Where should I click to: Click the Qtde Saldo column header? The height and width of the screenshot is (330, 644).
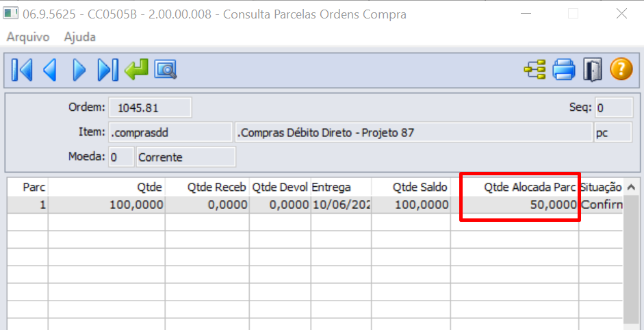(x=411, y=188)
